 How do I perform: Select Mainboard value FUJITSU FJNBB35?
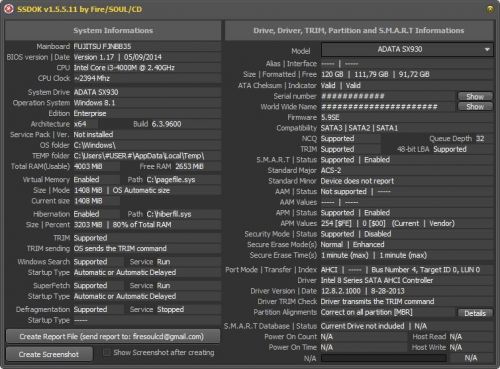102,46
